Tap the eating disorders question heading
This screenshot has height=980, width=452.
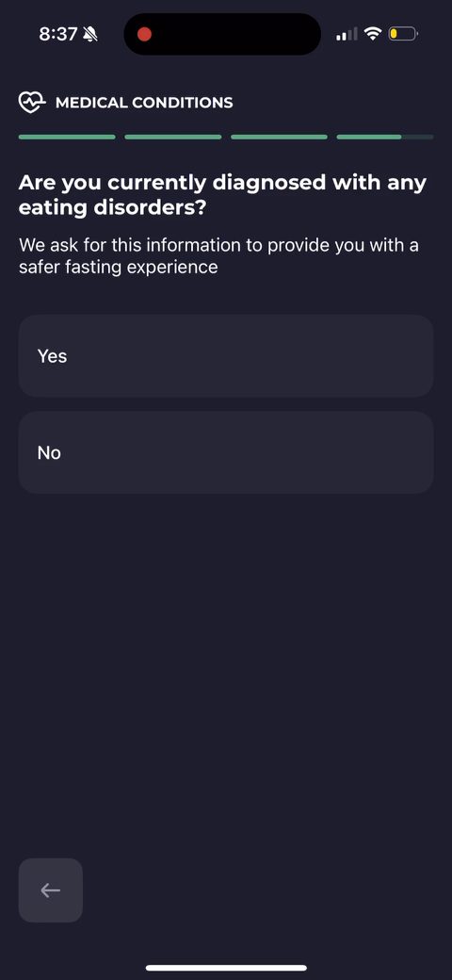point(223,195)
